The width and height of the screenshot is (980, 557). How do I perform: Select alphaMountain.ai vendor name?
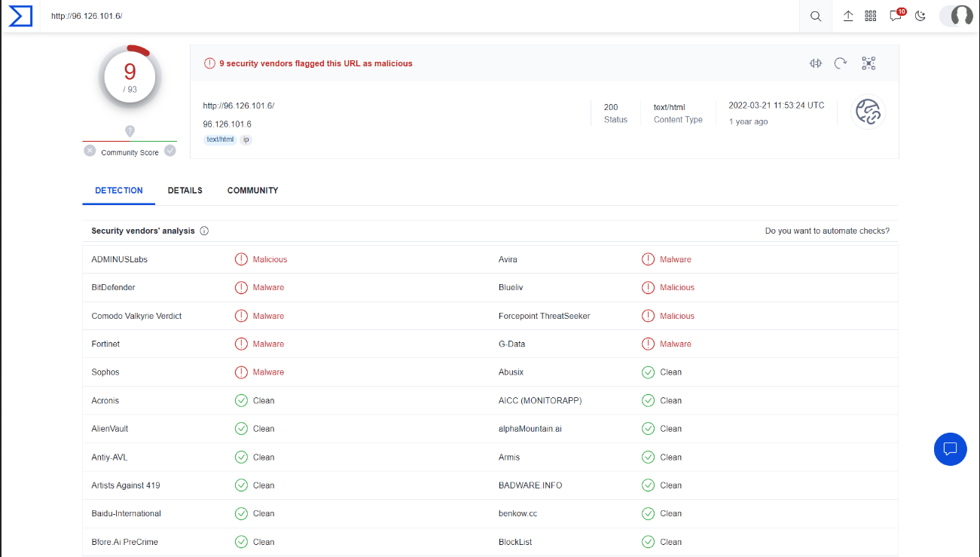(x=530, y=429)
